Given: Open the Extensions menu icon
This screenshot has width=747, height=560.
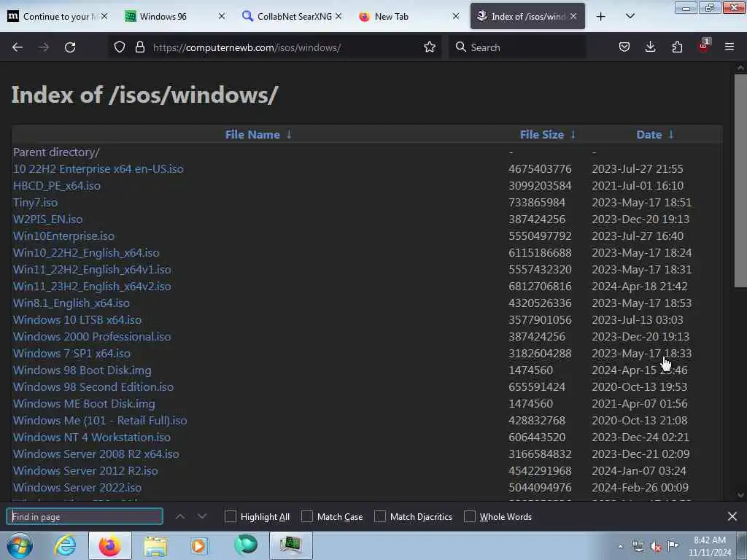Looking at the screenshot, I should coord(677,47).
